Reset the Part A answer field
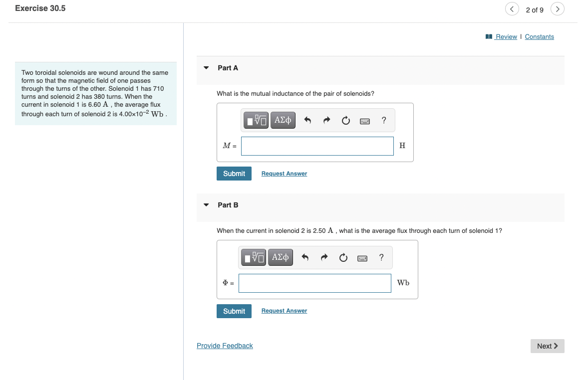The width and height of the screenshot is (588, 380). point(346,120)
